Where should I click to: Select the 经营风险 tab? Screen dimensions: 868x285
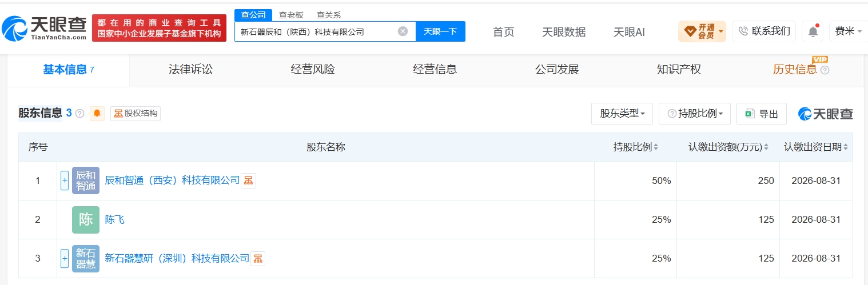(313, 70)
